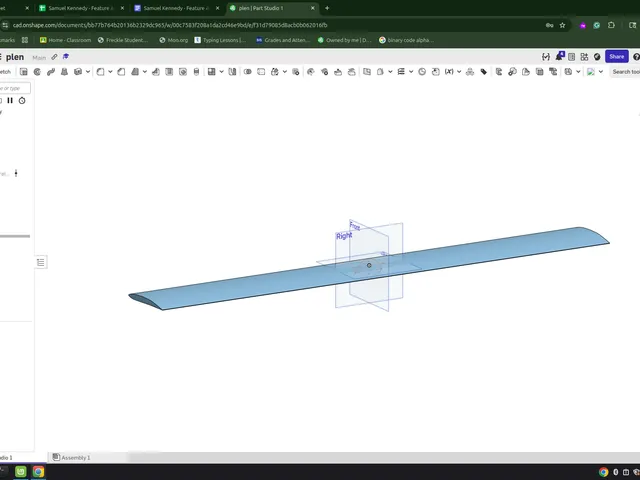This screenshot has width=640, height=480.
Task: Open the Freckle Student bookmark
Action: [x=123, y=40]
